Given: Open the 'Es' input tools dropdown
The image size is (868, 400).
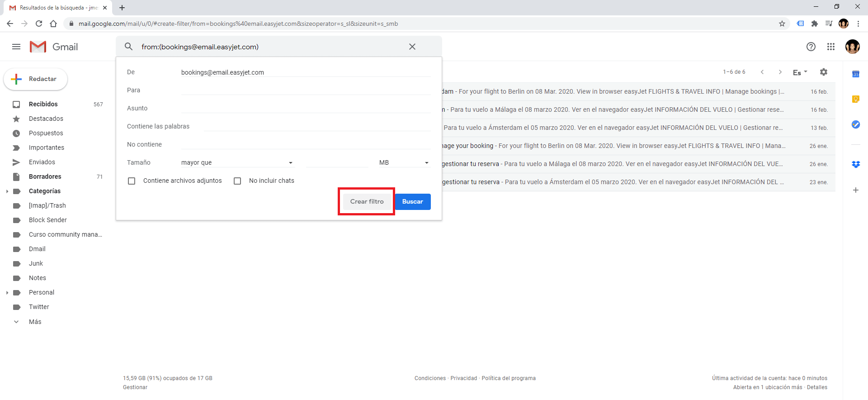Looking at the screenshot, I should click(x=800, y=72).
